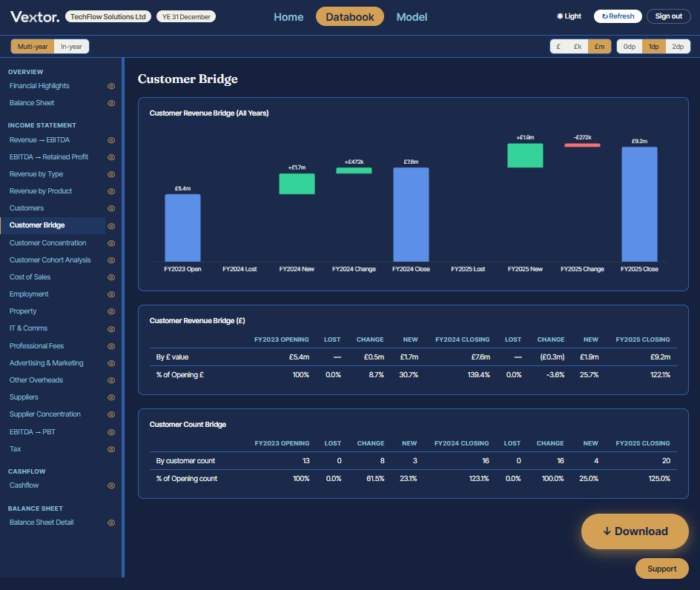This screenshot has height=590, width=700.
Task: Toggle eye icon beside Revenue by Type
Action: tap(112, 174)
